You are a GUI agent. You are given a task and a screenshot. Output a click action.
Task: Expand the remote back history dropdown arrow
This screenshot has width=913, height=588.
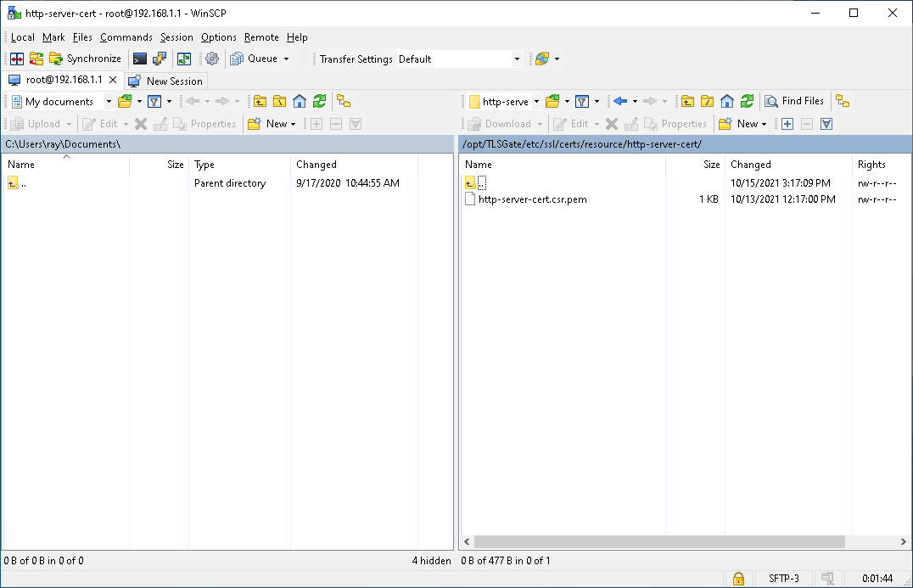coord(635,101)
